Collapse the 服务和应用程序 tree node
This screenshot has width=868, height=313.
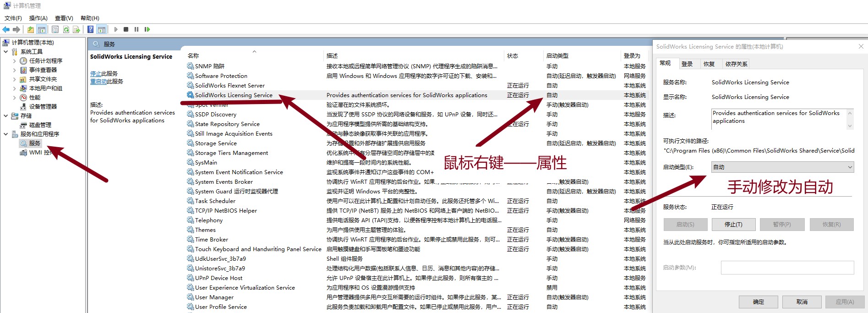point(5,134)
